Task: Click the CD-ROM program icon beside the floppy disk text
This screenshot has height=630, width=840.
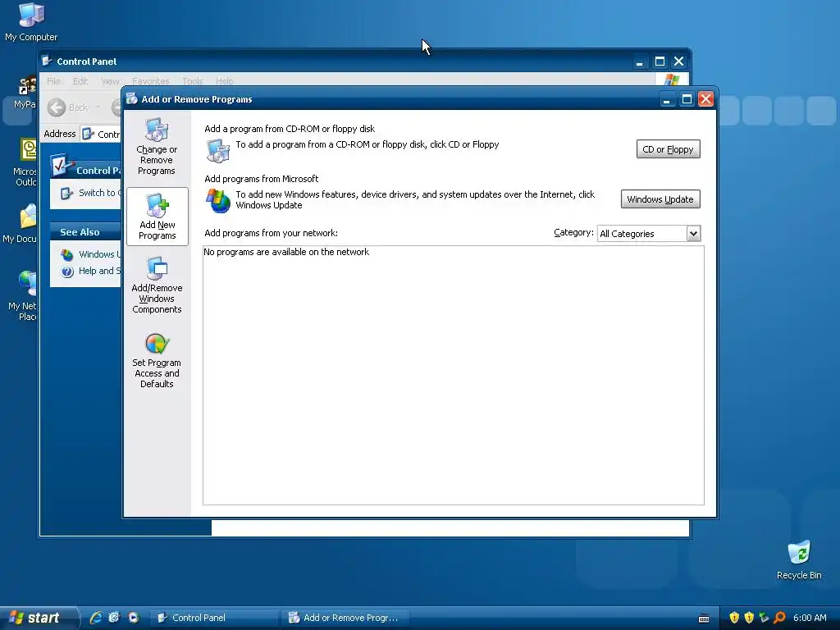Action: [x=218, y=151]
